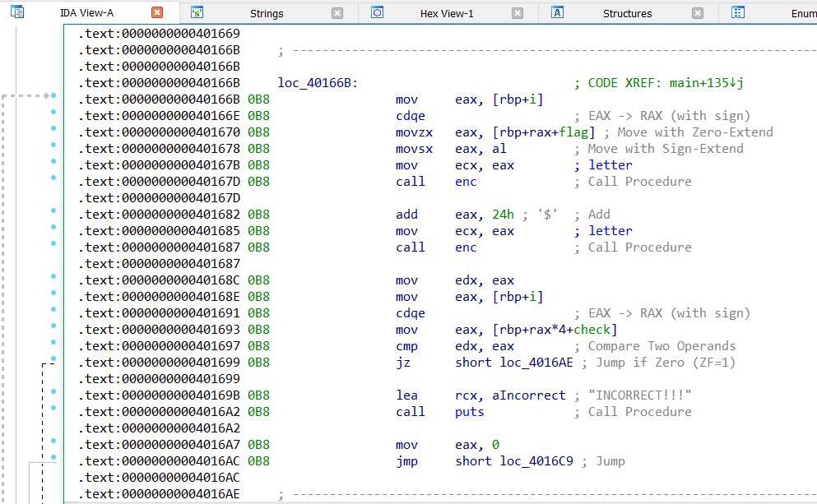Select the aIncorrect string reference
817x504 pixels.
pyautogui.click(x=528, y=395)
